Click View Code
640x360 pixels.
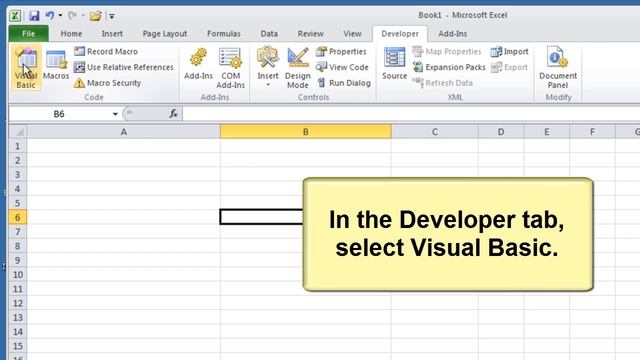(342, 67)
